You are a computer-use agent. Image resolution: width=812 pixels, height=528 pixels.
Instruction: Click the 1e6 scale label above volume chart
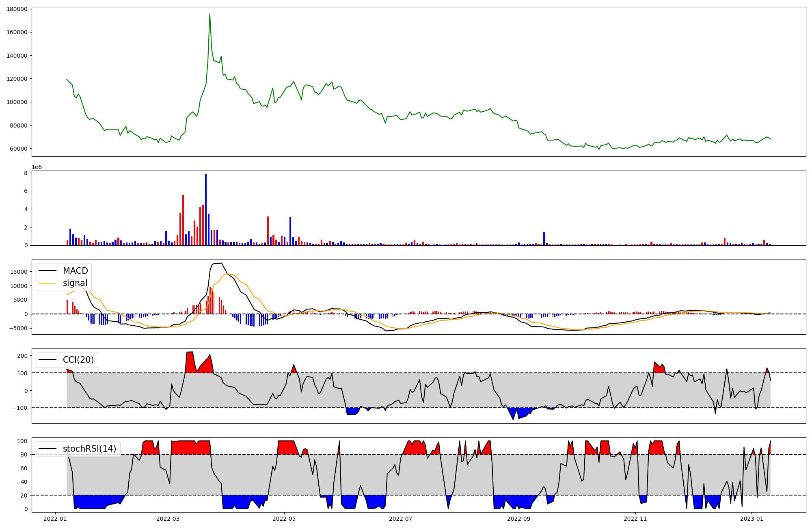click(x=37, y=167)
